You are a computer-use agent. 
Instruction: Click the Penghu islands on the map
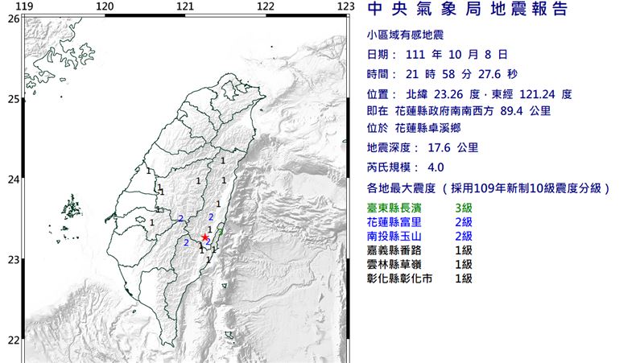pos(72,207)
